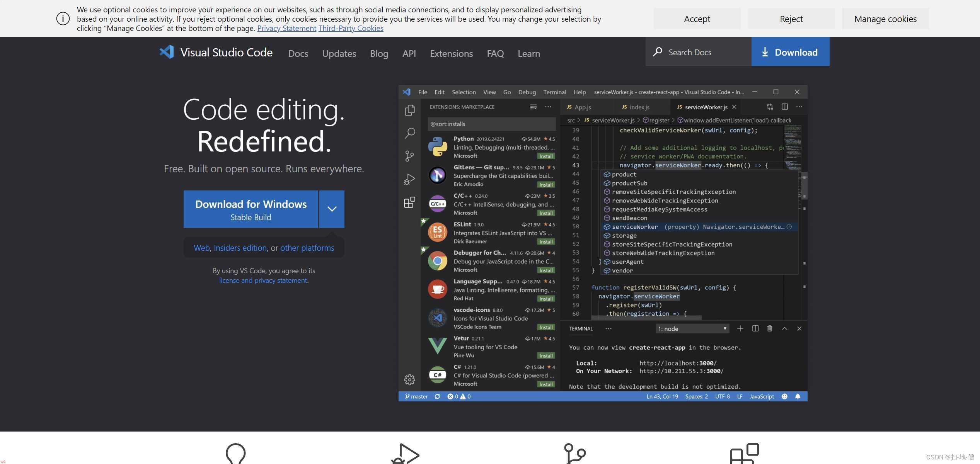The width and height of the screenshot is (980, 464).
Task: Click the Manage gear icon in activity bar
Action: point(410,380)
